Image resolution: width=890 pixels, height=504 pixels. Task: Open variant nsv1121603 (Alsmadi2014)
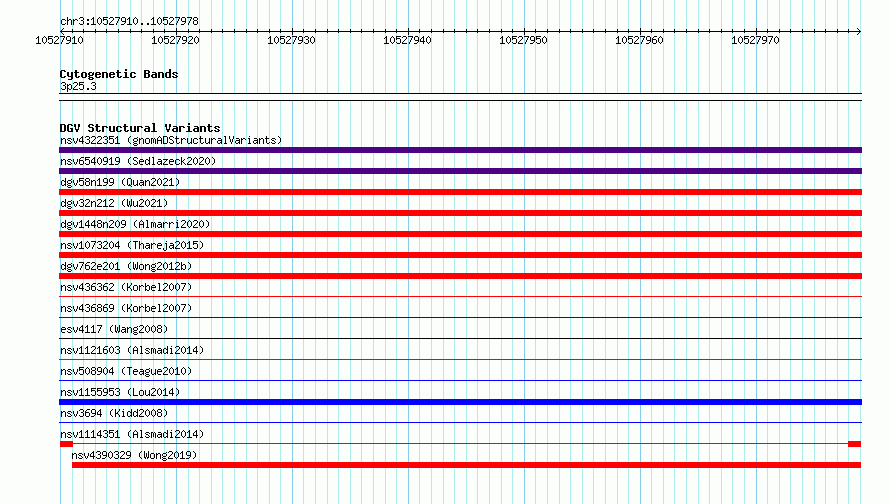pos(132,350)
